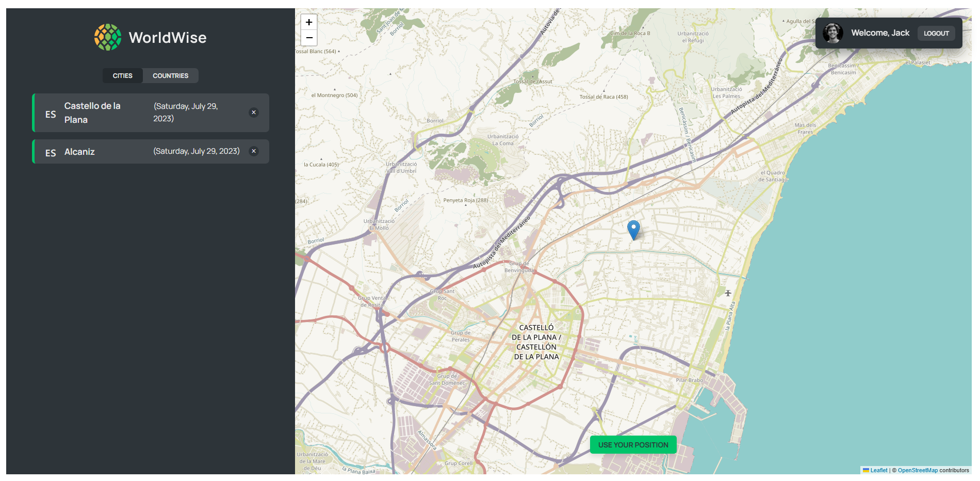Click Use Your Position button

[633, 445]
